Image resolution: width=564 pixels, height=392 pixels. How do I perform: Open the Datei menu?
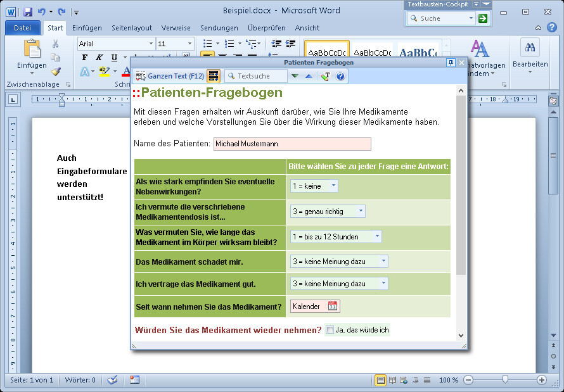pos(22,28)
